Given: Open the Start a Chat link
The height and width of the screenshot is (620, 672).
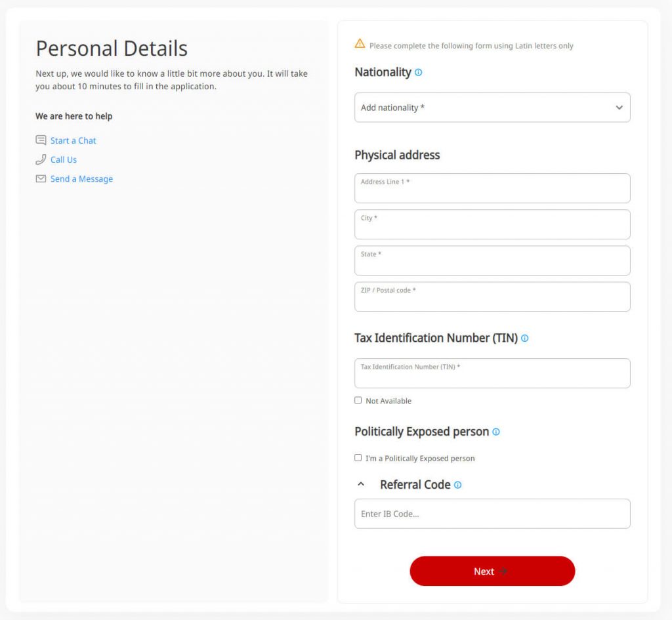Looking at the screenshot, I should [73, 140].
